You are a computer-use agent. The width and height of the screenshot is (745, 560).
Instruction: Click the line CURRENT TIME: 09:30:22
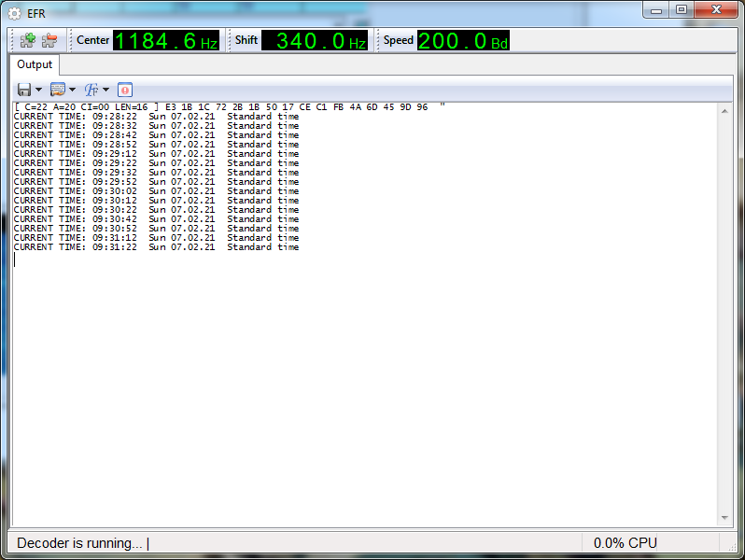click(156, 210)
